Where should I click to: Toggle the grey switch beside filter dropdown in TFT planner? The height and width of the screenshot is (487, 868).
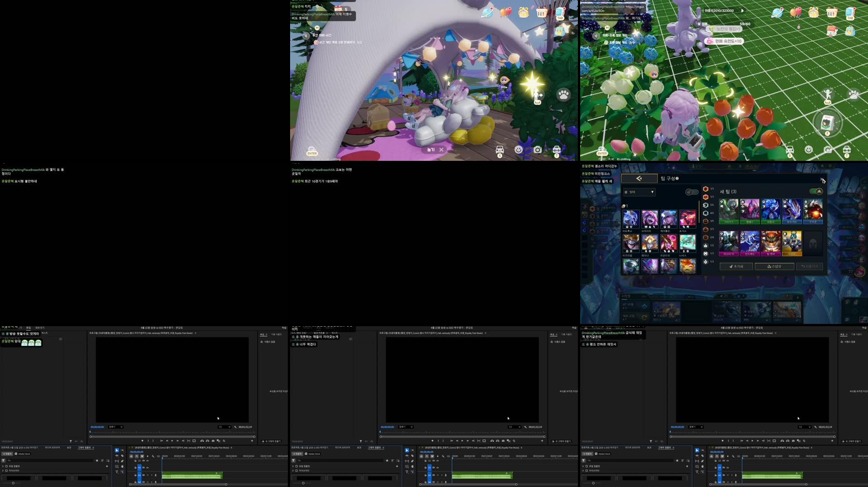pos(692,192)
